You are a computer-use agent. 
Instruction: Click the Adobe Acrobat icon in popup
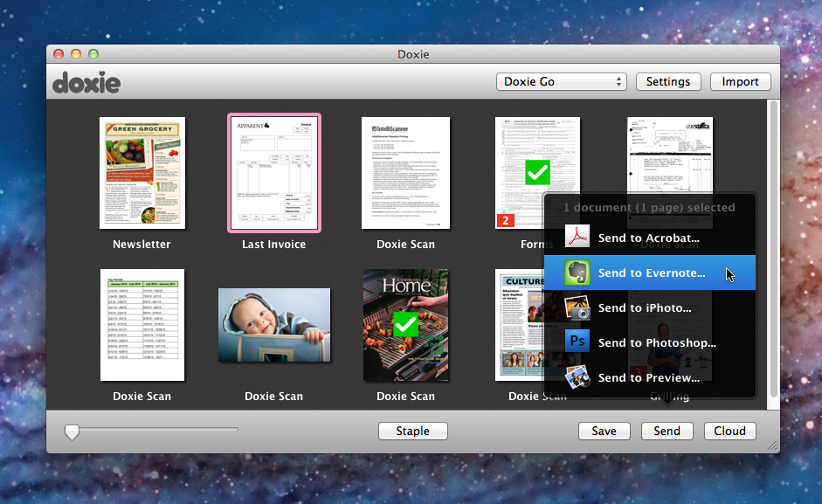(x=577, y=238)
